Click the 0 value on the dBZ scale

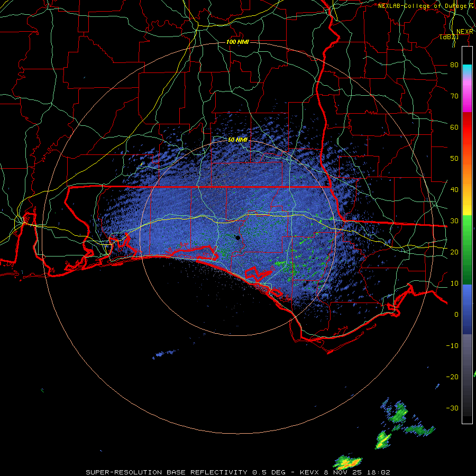click(456, 315)
